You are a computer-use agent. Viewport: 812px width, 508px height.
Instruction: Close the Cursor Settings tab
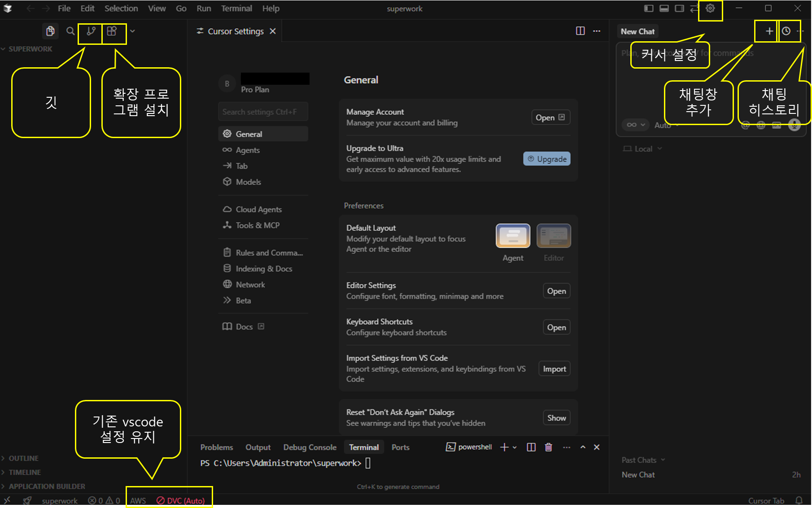272,31
